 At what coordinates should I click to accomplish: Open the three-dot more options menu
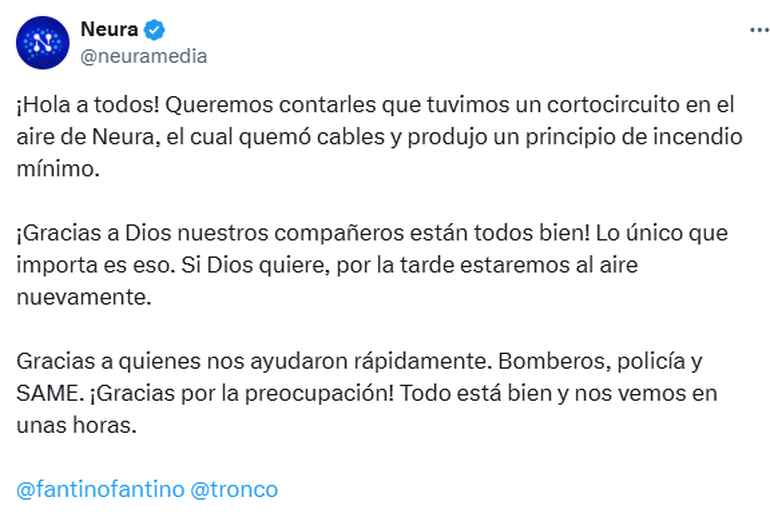coord(759,30)
